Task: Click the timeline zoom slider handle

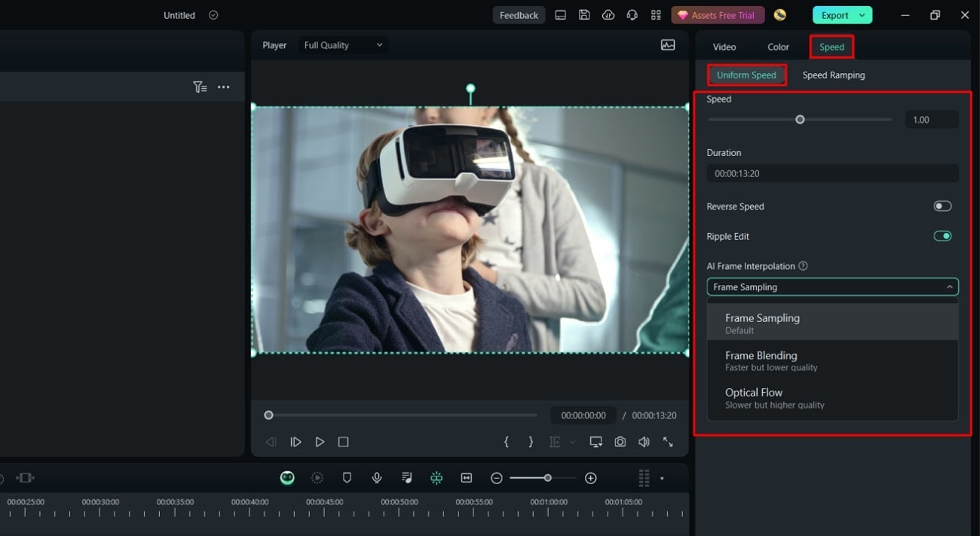Action: coord(548,478)
